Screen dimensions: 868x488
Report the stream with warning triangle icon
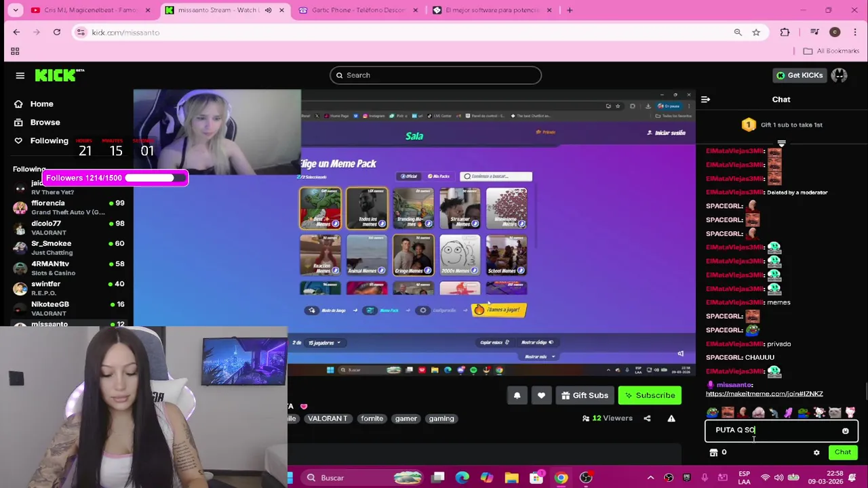click(671, 418)
